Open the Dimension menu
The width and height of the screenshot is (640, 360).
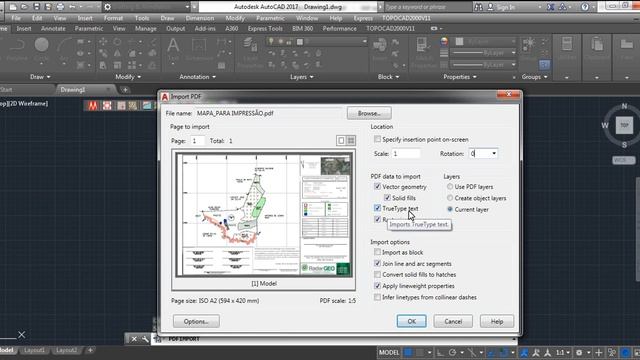pyautogui.click(x=200, y=18)
